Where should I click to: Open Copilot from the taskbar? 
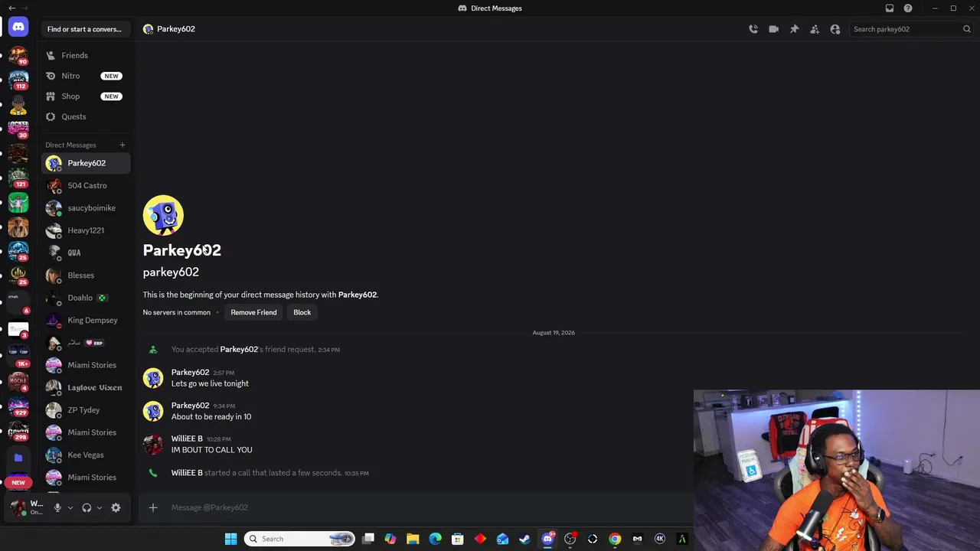[390, 539]
